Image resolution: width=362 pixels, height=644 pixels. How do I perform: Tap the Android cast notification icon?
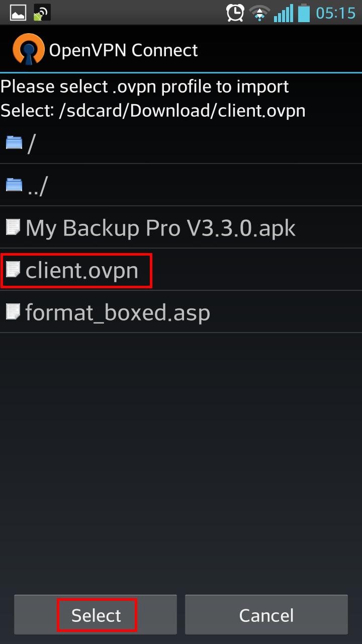[42, 13]
